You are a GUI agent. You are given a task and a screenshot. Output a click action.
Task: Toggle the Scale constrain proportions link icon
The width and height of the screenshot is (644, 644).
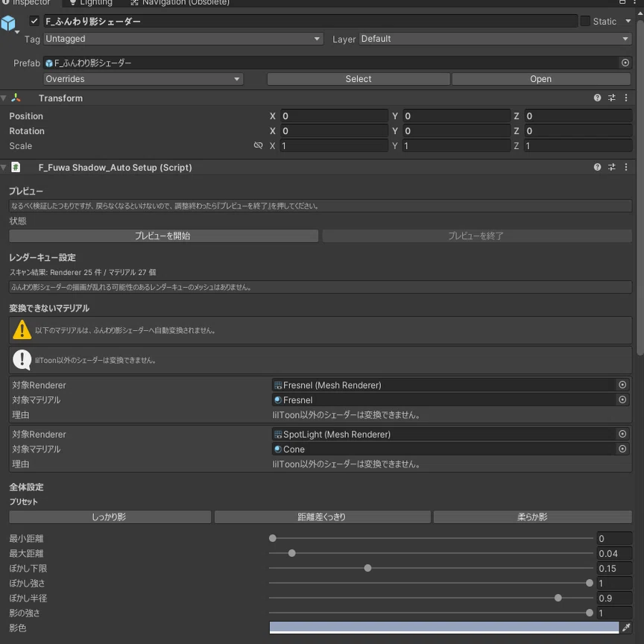(258, 145)
